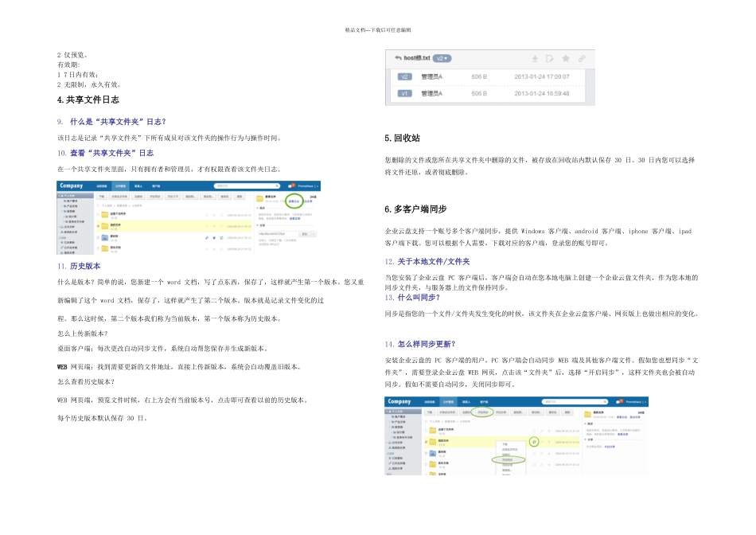Click the green-circled 查看日志 link in section 10 screenshot
This screenshot has height=535, width=756.
[294, 201]
